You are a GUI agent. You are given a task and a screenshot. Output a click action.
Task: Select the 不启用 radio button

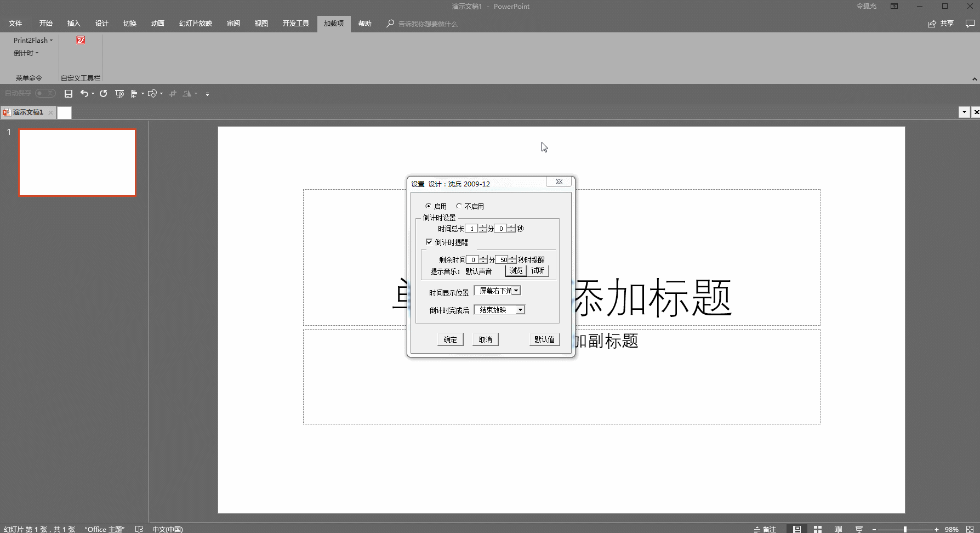(459, 206)
